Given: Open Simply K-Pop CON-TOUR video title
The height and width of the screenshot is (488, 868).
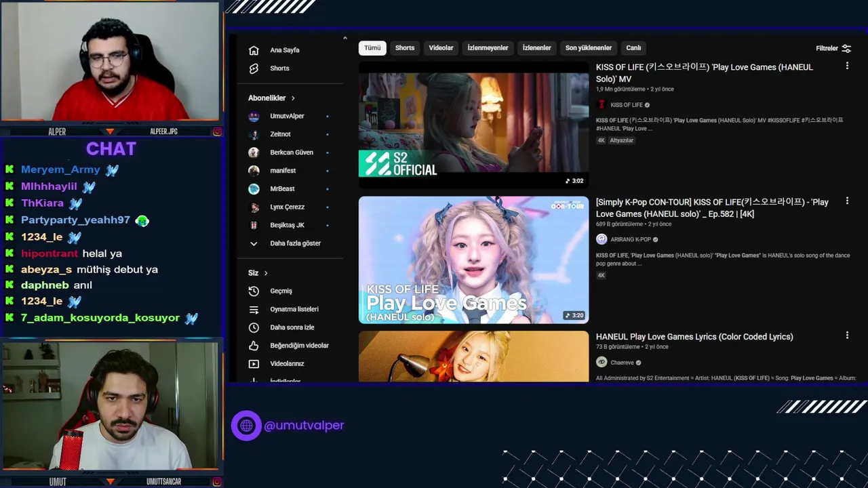Looking at the screenshot, I should tap(712, 208).
